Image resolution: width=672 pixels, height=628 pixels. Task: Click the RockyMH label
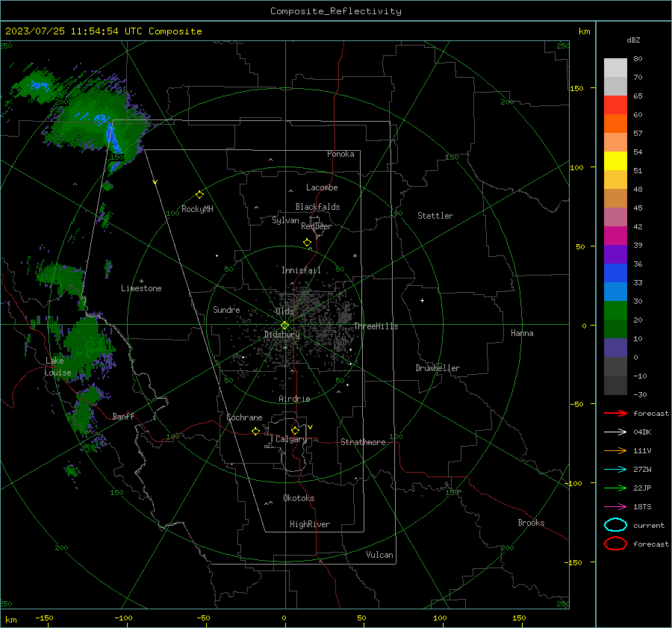pyautogui.click(x=197, y=209)
